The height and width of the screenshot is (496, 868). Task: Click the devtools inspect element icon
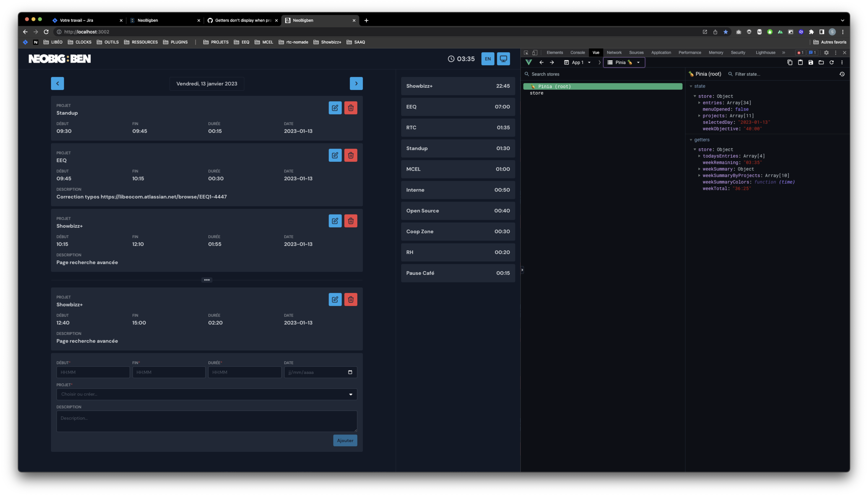coord(526,52)
